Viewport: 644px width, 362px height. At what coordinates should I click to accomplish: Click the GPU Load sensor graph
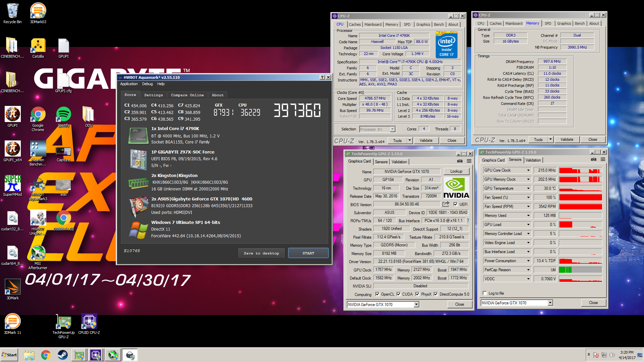click(x=581, y=225)
